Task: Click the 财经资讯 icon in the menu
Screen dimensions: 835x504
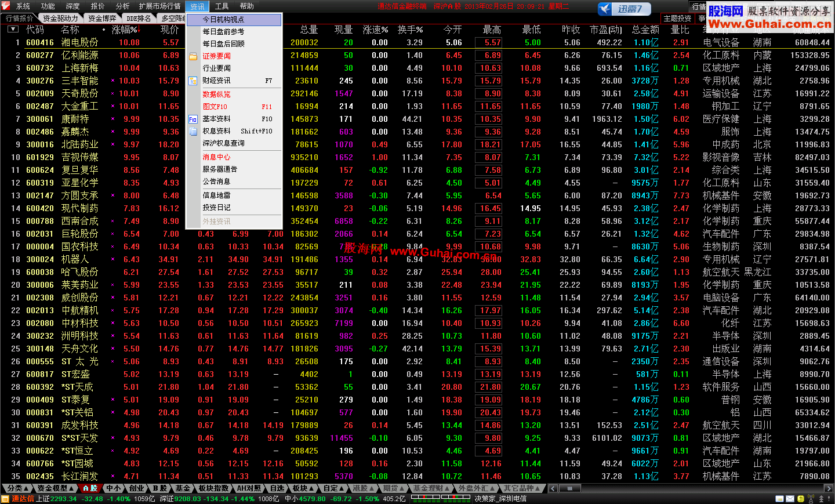Action: (x=193, y=81)
